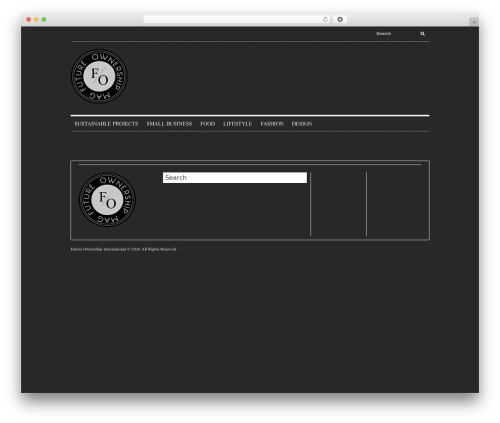
Task: Click the Future Ownership Mag header logo
Action: click(99, 76)
